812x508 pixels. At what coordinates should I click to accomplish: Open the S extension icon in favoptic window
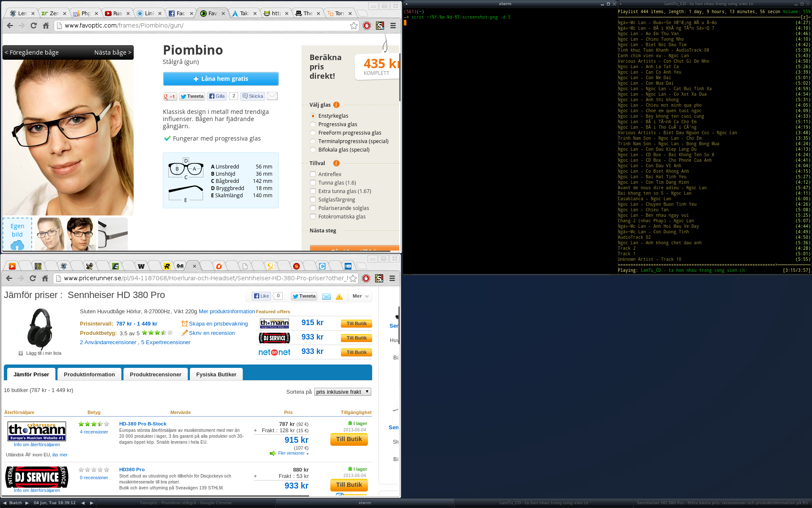point(380,25)
